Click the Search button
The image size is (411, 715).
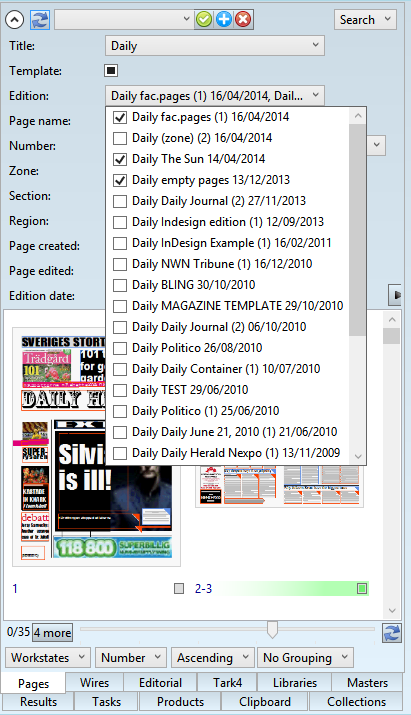(365, 20)
